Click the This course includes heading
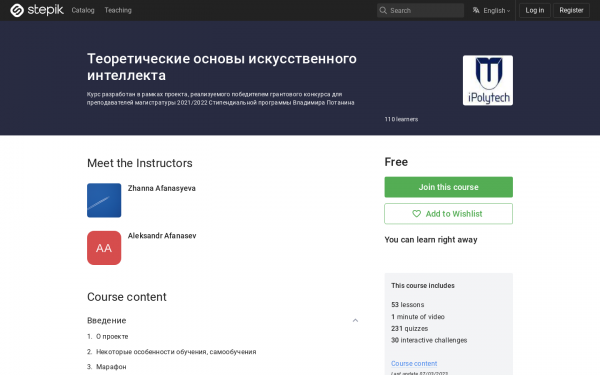600x375 pixels. point(423,285)
